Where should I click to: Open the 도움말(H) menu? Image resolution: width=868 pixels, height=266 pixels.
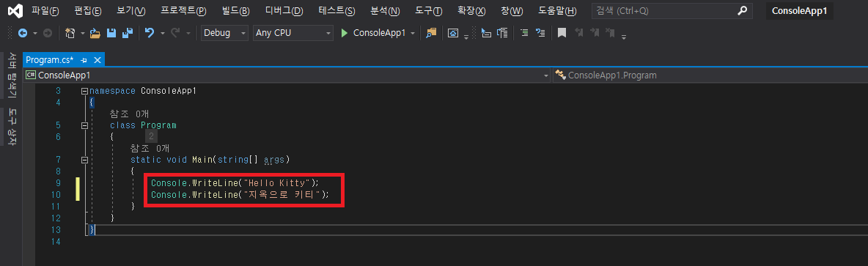pyautogui.click(x=557, y=10)
